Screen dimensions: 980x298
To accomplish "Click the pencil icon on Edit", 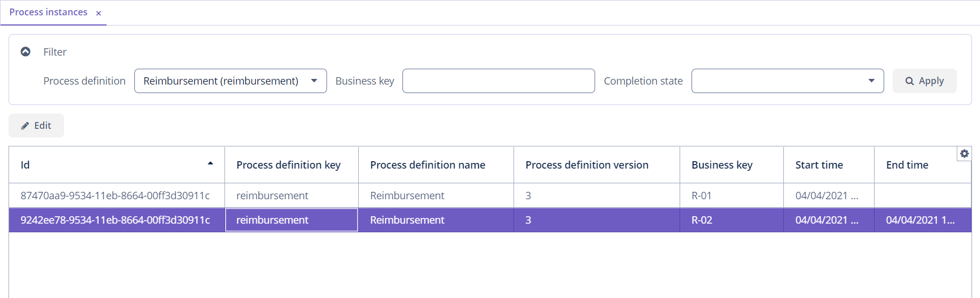I will (25, 126).
